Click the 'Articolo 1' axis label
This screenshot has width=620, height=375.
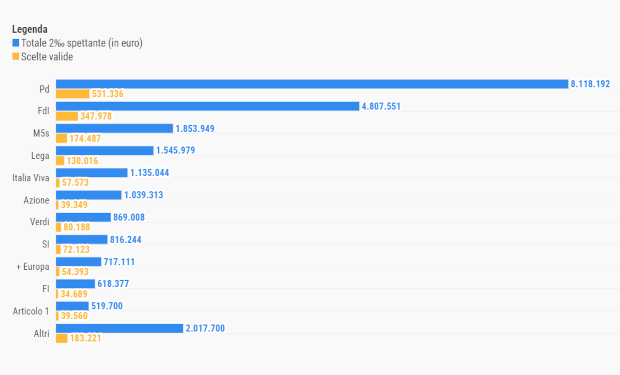coord(31,311)
